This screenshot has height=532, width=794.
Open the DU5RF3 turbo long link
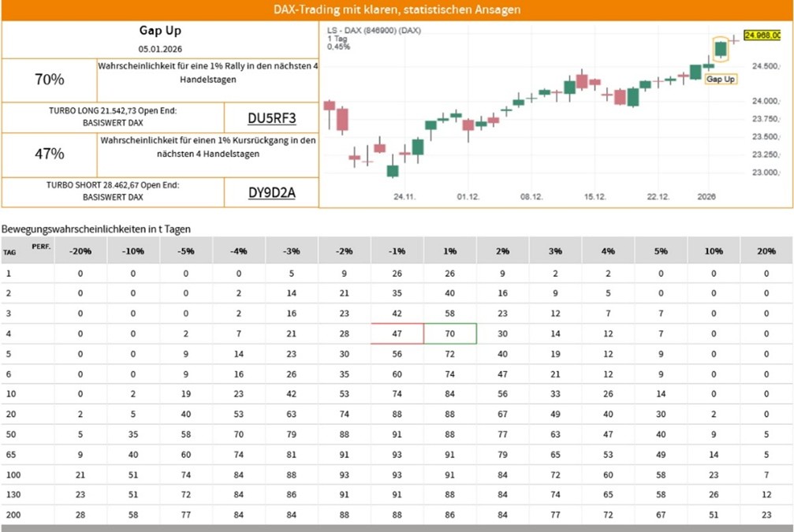[271, 118]
